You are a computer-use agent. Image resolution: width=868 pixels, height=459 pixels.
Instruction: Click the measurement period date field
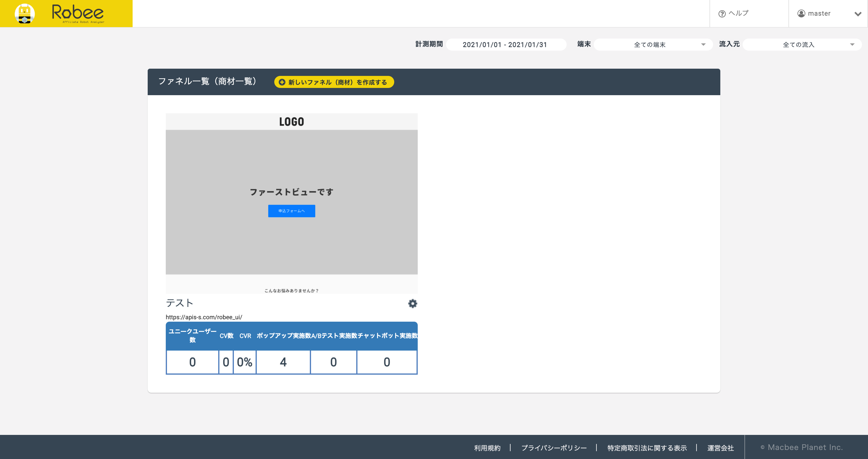[506, 45]
